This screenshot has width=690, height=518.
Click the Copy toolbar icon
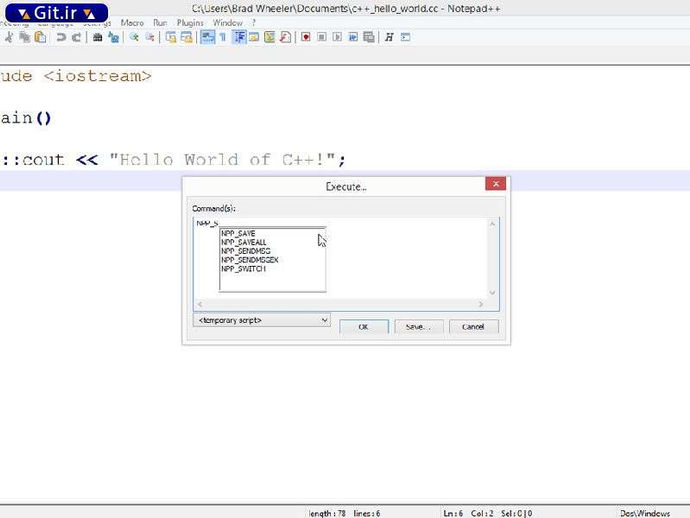25,37
